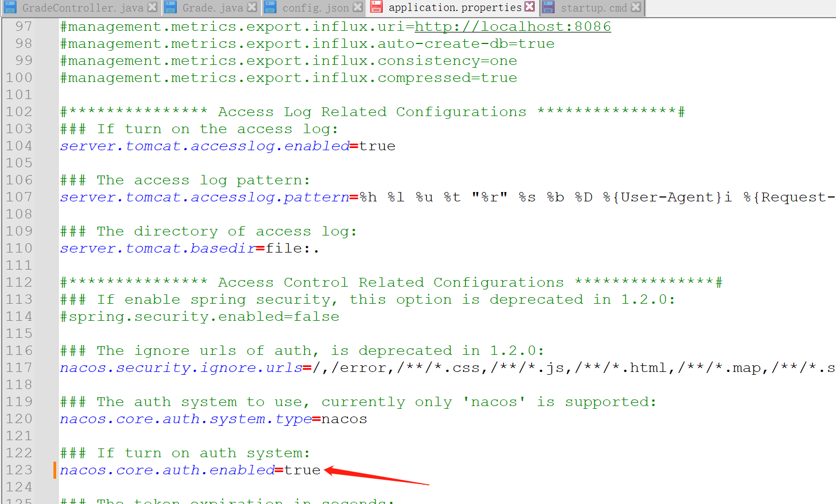
Task: Close the Grade.java tab
Action: pyautogui.click(x=252, y=7)
